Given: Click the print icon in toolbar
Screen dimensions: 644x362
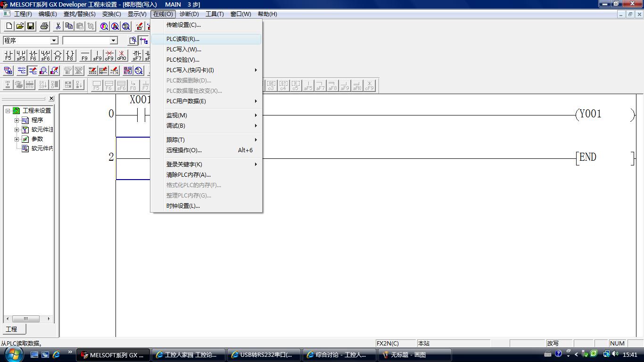Looking at the screenshot, I should (x=44, y=26).
